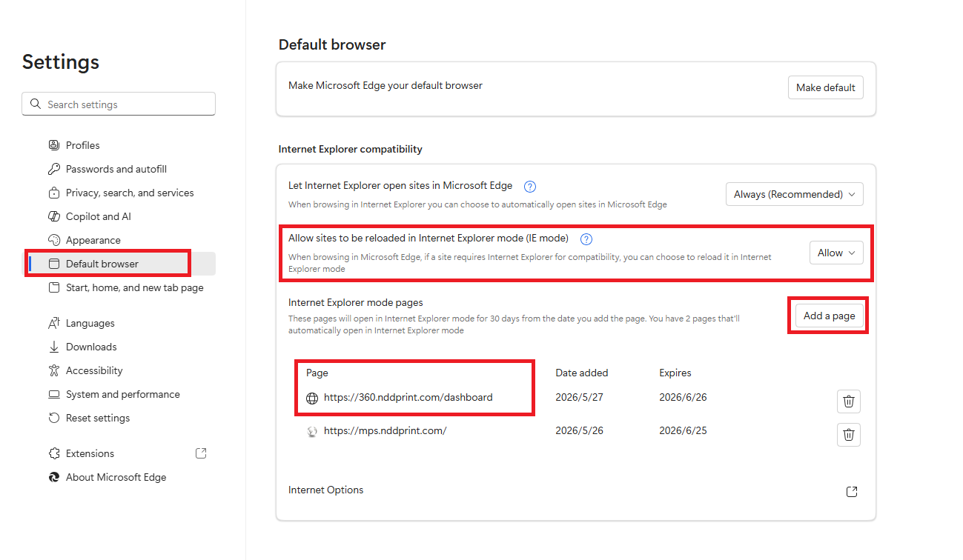The width and height of the screenshot is (963, 560).
Task: Click the Profiles icon in sidebar
Action: (53, 145)
